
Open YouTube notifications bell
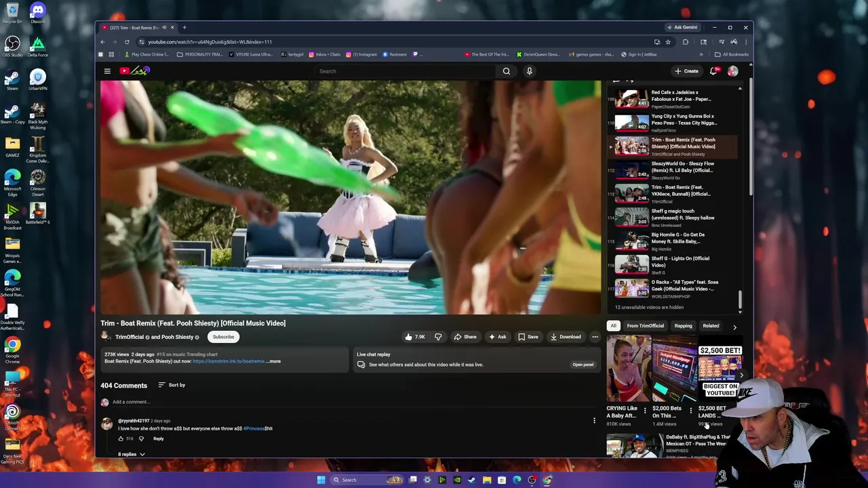tap(713, 71)
